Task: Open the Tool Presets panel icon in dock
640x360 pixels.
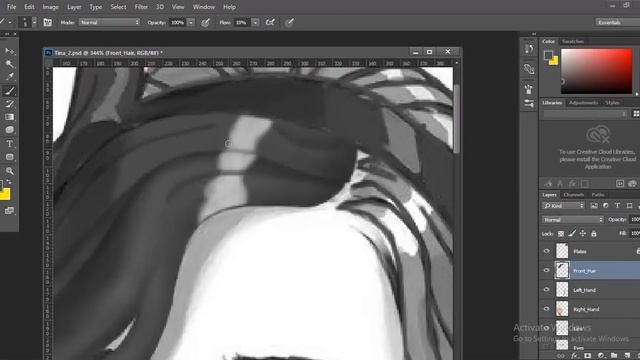Action: [x=529, y=103]
